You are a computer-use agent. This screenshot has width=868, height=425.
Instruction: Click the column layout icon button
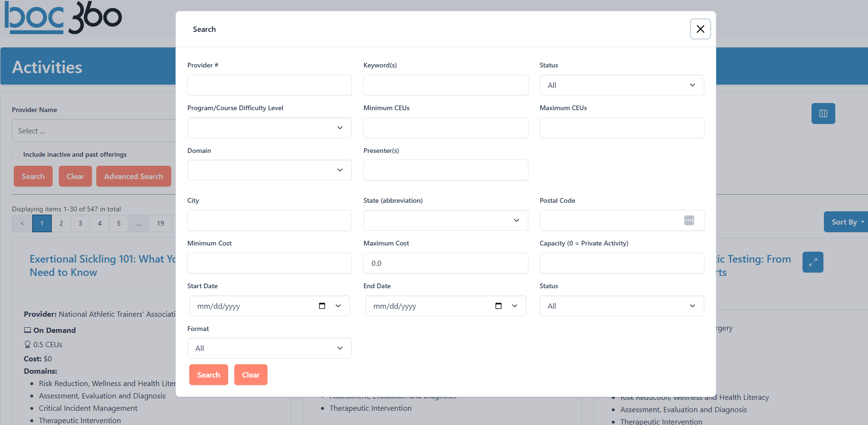point(823,113)
